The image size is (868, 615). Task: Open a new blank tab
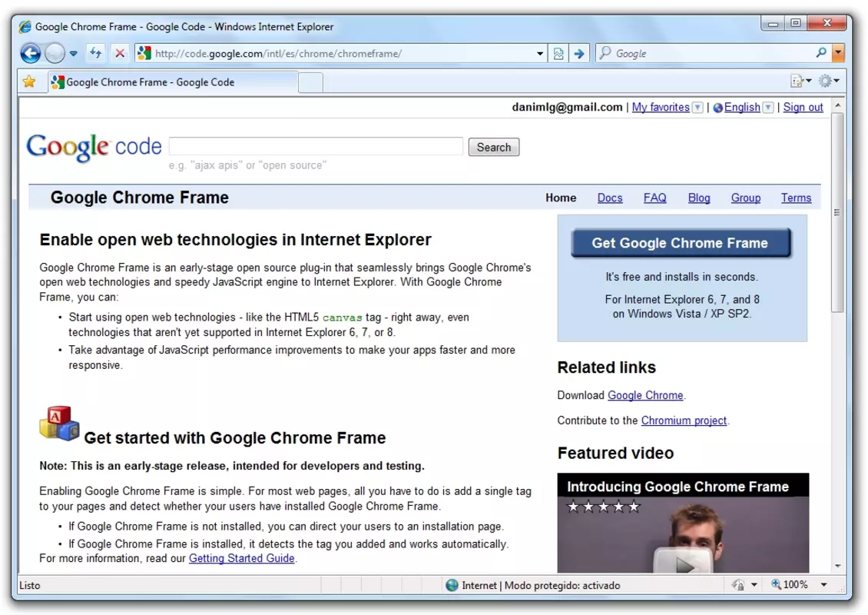click(310, 82)
